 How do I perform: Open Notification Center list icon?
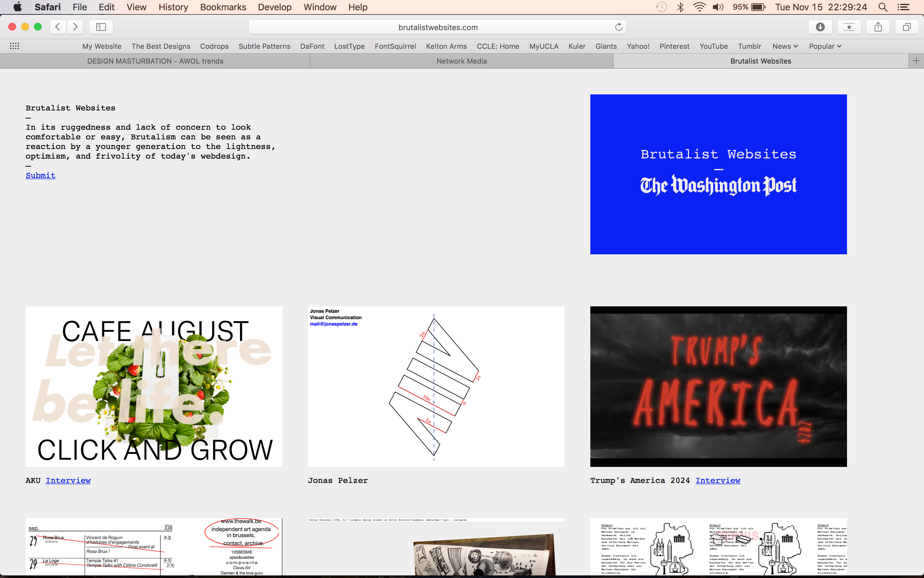[903, 7]
